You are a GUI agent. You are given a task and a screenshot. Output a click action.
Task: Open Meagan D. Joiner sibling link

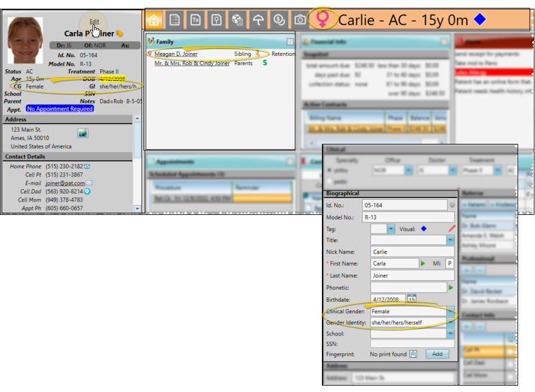coord(176,54)
